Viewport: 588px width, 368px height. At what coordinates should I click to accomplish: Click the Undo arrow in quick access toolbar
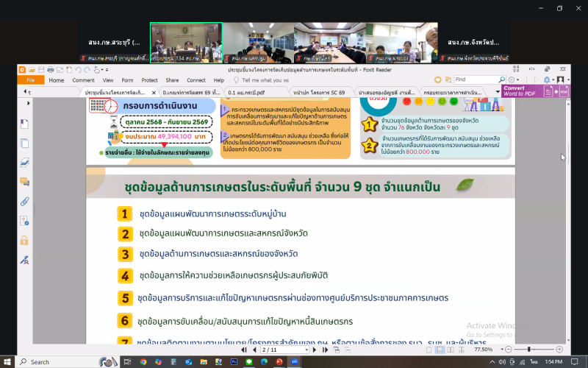77,69
